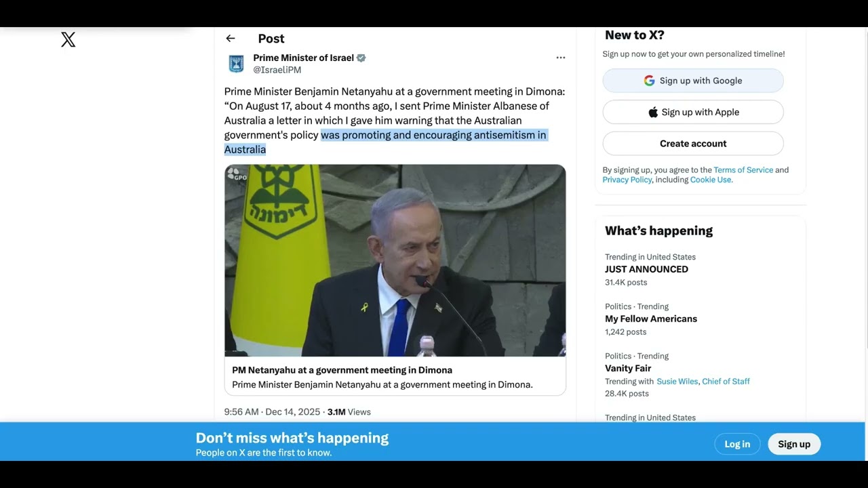Open the post's three-dot more menu
The image size is (868, 488).
[561, 58]
